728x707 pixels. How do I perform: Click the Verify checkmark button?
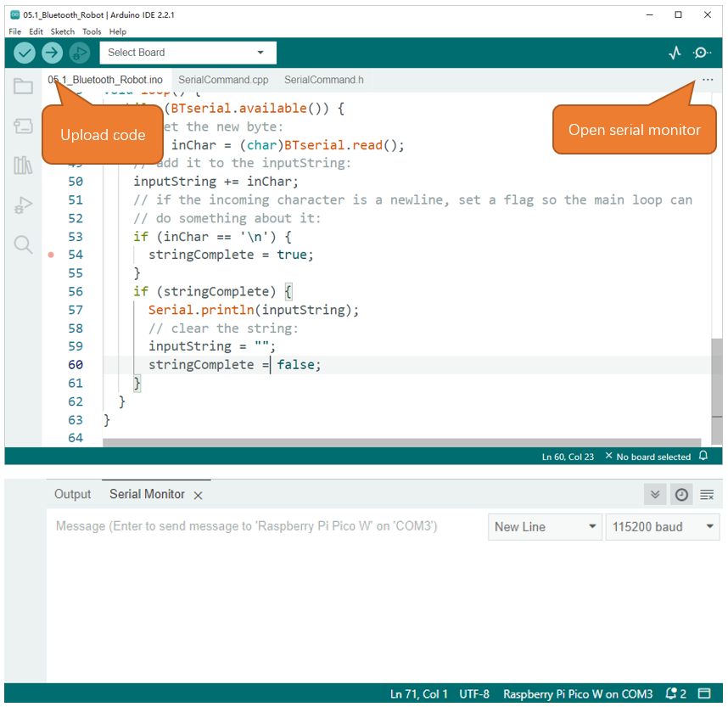[x=25, y=53]
